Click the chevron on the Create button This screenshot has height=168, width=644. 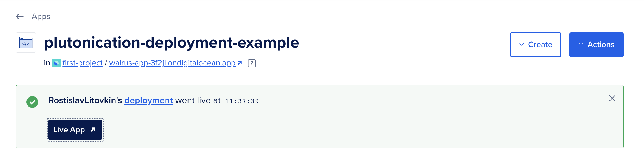[x=522, y=45]
